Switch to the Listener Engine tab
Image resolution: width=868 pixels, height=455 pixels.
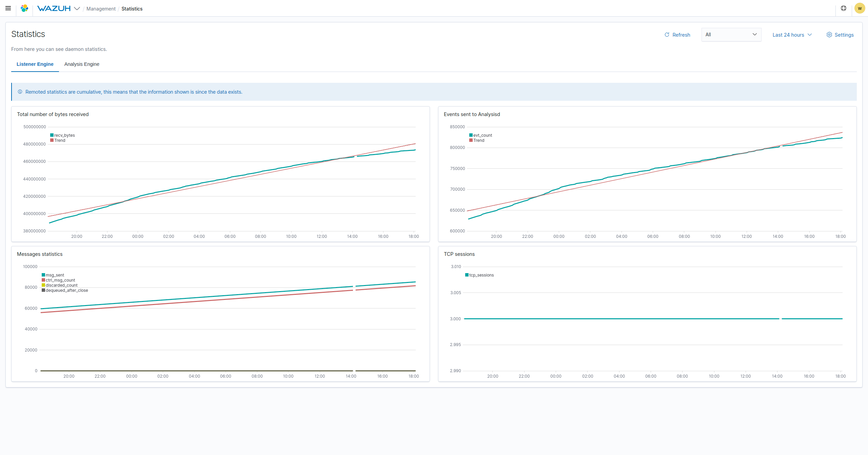(35, 64)
